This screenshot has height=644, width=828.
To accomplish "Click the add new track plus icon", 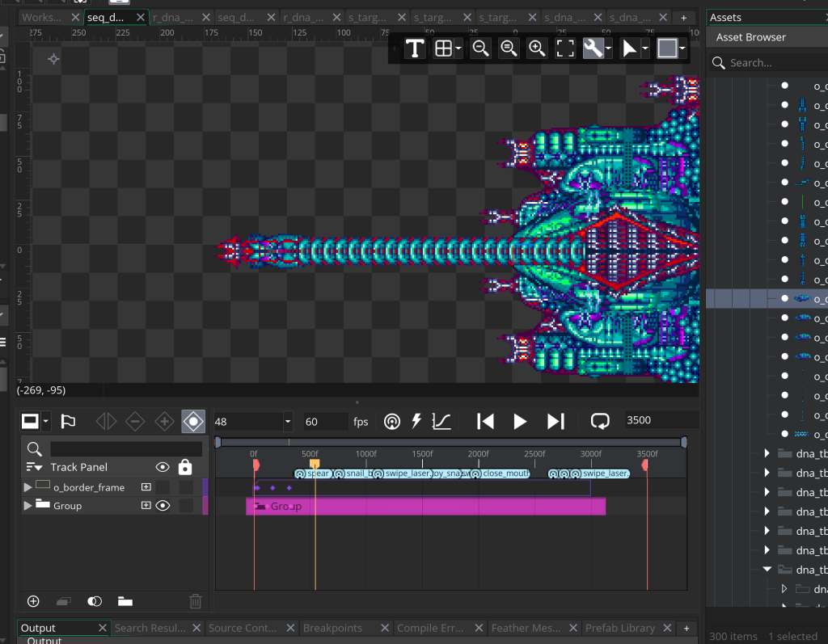I will click(33, 601).
